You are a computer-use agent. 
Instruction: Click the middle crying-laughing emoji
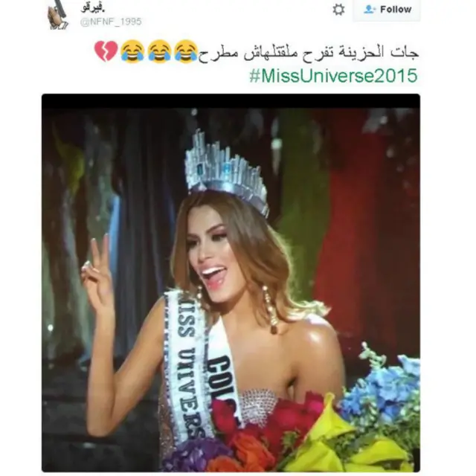(159, 51)
